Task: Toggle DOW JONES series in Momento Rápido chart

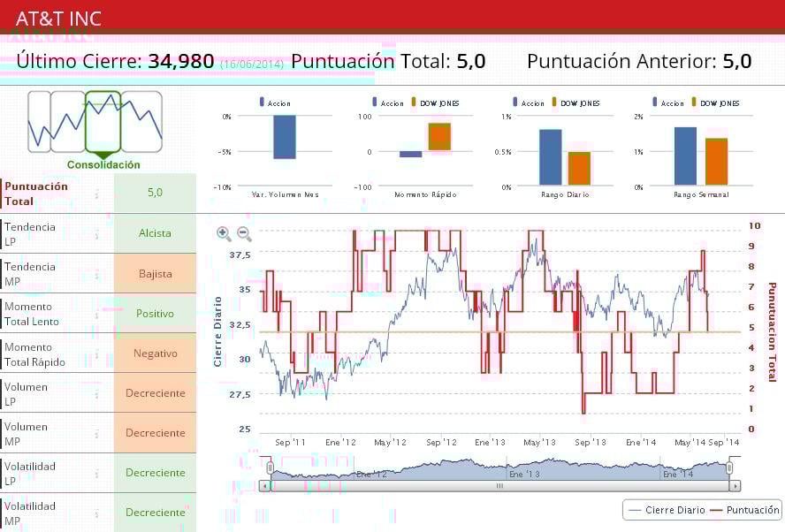Action: pyautogui.click(x=435, y=103)
